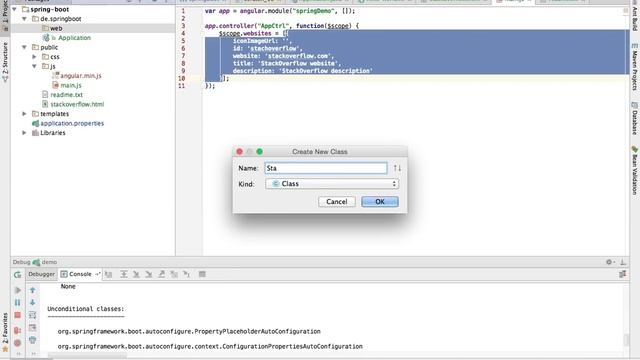The width and height of the screenshot is (640, 360).
Task: Click the Evaluate Expression calculator icon
Action: [x=202, y=274]
